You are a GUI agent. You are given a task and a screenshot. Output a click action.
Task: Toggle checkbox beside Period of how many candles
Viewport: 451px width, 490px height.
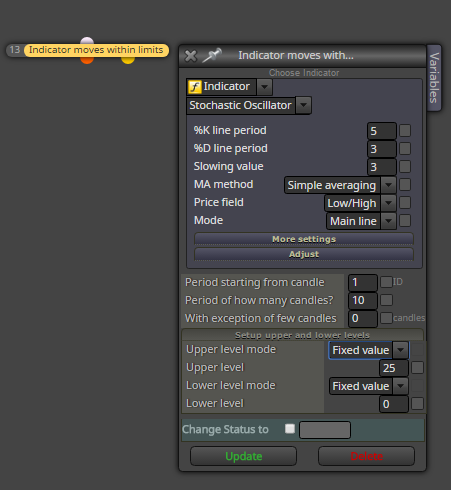[386, 300]
